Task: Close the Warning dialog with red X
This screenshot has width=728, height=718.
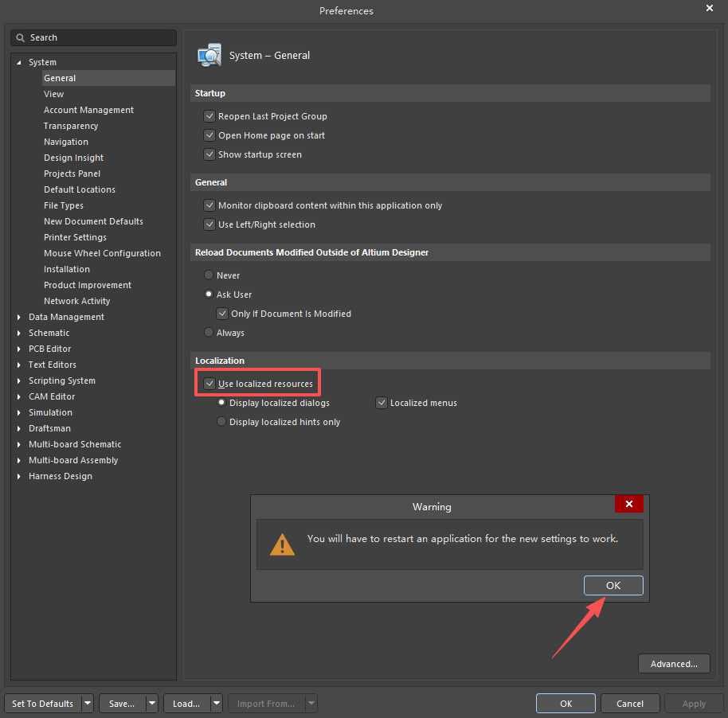Action: (x=628, y=504)
